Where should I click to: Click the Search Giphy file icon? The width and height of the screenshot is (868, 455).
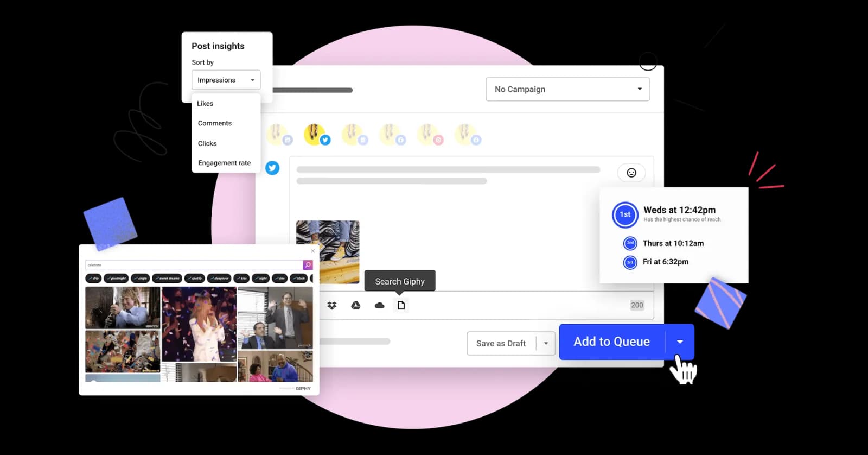click(401, 306)
